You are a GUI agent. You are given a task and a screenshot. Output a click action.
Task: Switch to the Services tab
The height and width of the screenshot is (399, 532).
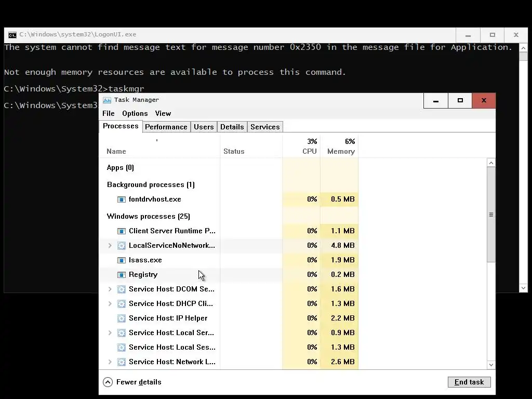click(265, 127)
